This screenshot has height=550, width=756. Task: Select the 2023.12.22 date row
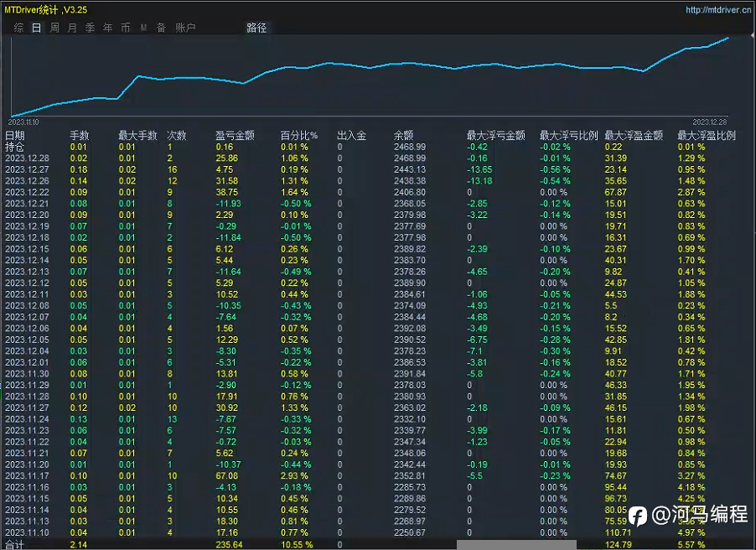pyautogui.click(x=27, y=191)
